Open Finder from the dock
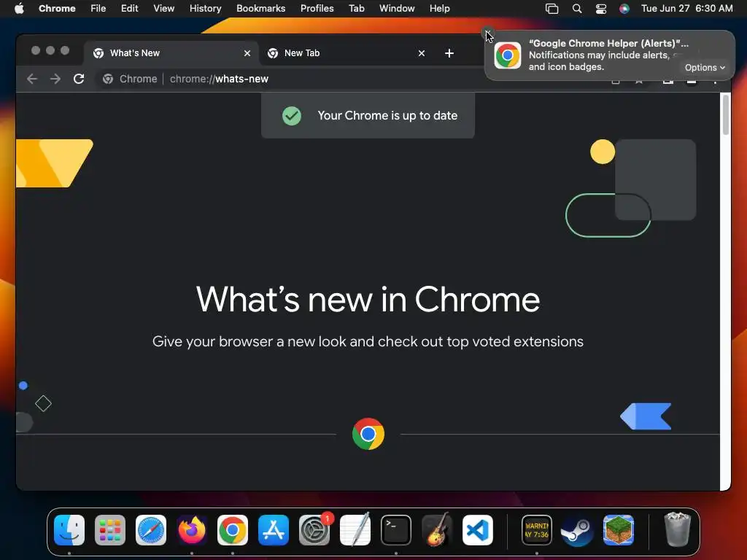 (x=69, y=530)
